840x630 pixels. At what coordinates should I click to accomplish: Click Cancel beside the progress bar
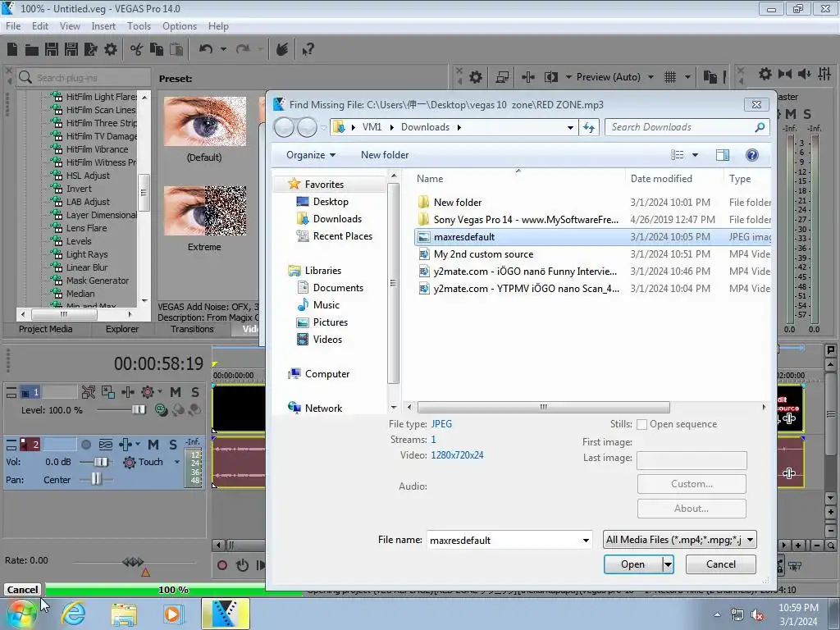[22, 590]
